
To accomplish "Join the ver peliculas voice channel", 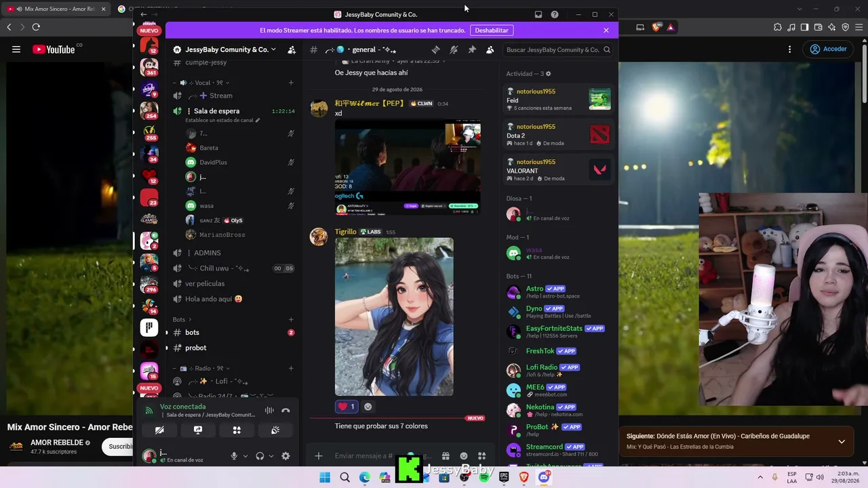I will tap(233, 283).
